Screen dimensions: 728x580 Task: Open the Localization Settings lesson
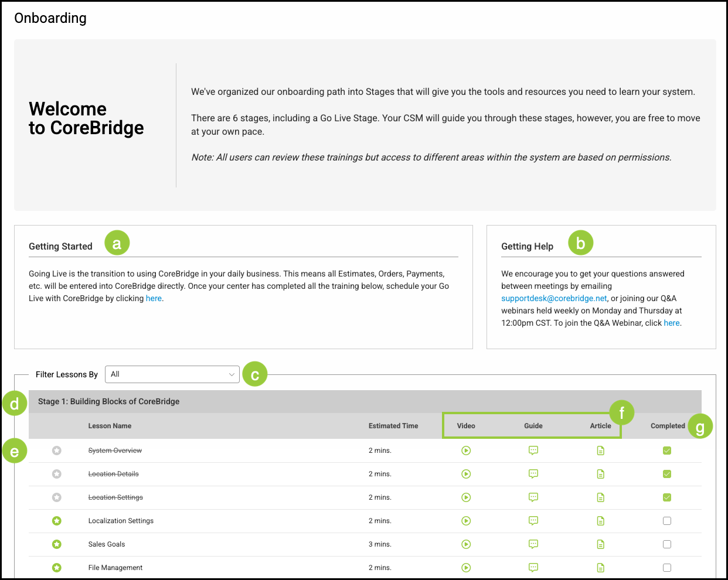coord(121,521)
